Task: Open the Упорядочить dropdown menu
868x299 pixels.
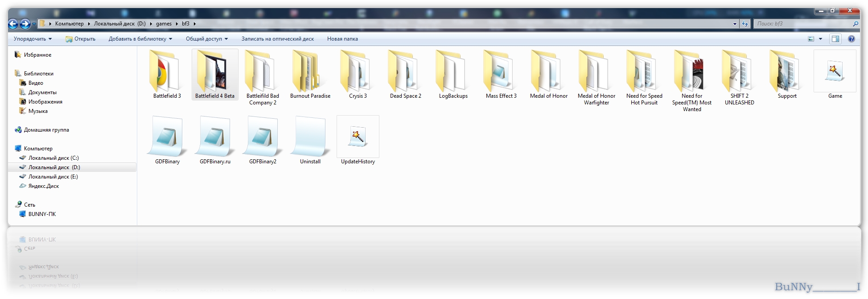Action: (x=33, y=39)
